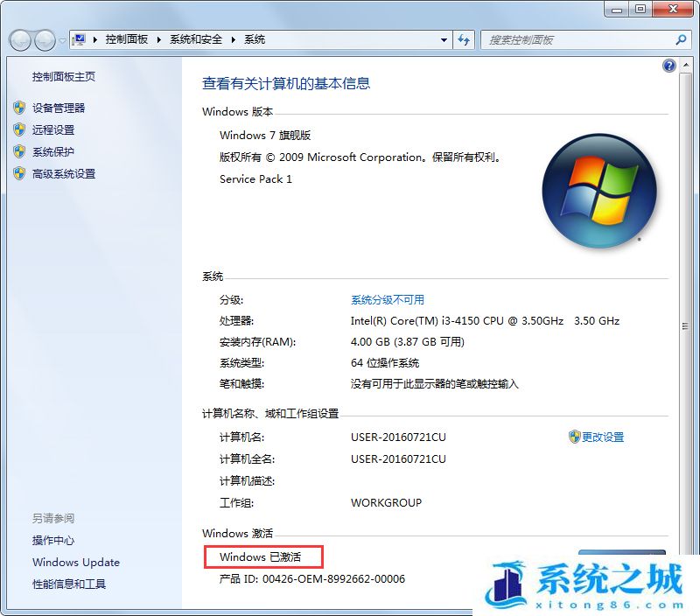Click '64 位操作系统' system type text
This screenshot has height=616, width=700.
pyautogui.click(x=385, y=363)
